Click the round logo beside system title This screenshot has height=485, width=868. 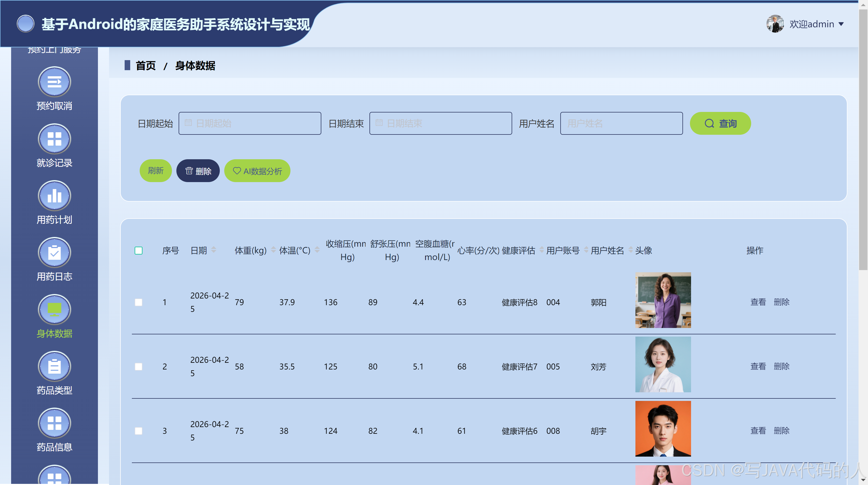click(26, 24)
